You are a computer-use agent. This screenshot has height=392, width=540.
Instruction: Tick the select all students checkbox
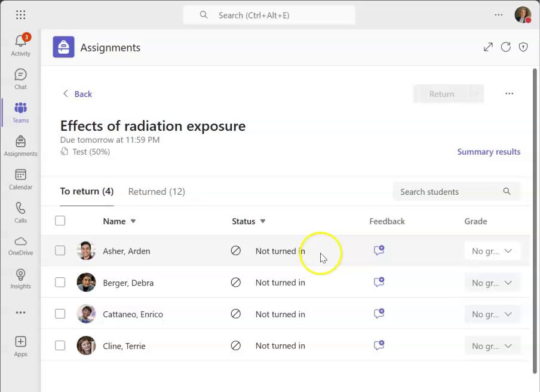pyautogui.click(x=60, y=220)
